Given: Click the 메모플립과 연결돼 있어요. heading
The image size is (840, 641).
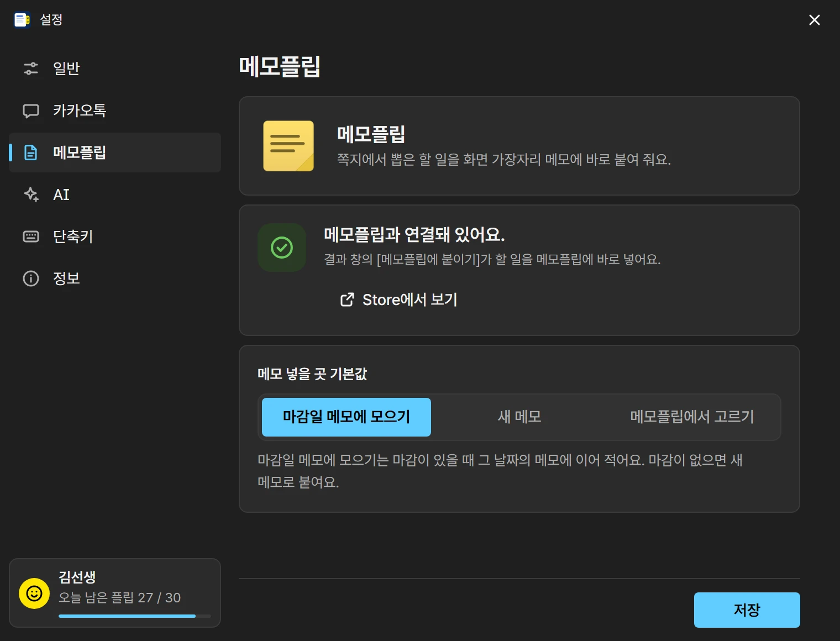Looking at the screenshot, I should [414, 235].
